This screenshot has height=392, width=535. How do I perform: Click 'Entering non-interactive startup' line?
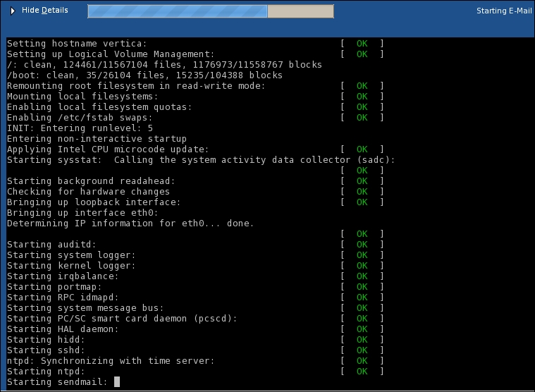[x=97, y=139]
